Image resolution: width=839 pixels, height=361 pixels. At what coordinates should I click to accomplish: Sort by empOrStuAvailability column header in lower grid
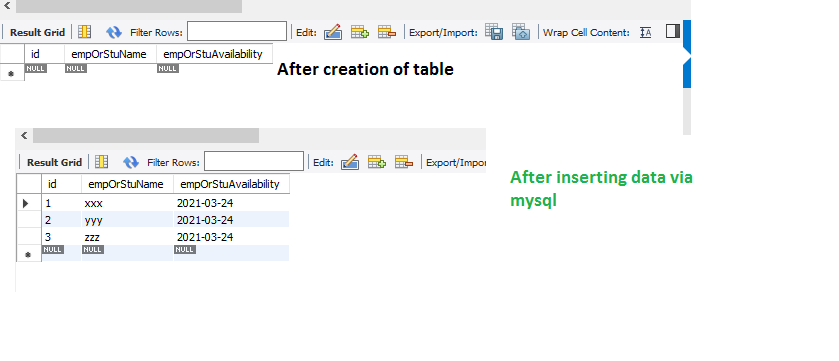(x=231, y=184)
